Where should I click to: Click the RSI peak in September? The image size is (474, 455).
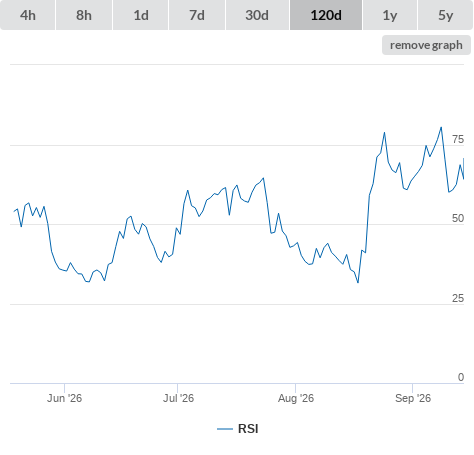tap(441, 127)
